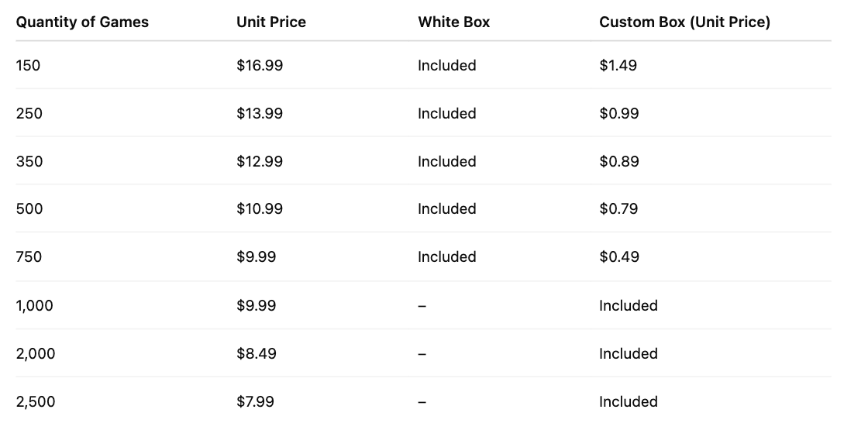
Task: Click the Unit Price column header
Action: 271,22
